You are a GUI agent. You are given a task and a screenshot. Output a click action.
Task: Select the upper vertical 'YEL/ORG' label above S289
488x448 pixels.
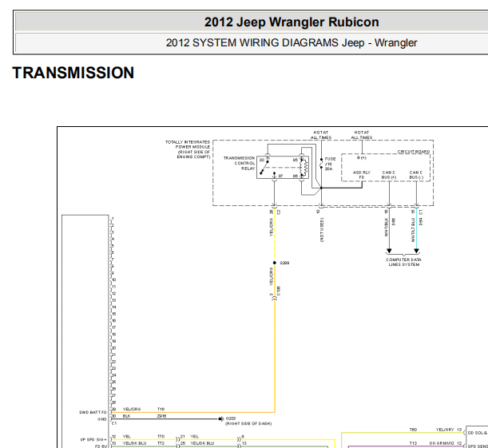tap(271, 227)
